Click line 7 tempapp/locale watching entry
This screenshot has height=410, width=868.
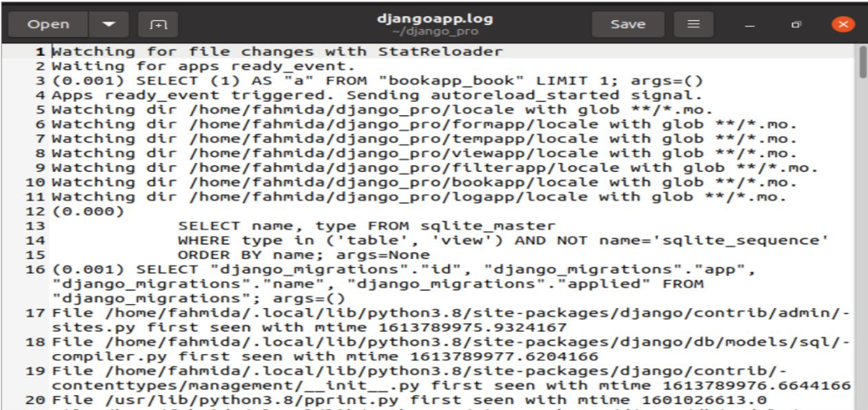[x=424, y=139]
